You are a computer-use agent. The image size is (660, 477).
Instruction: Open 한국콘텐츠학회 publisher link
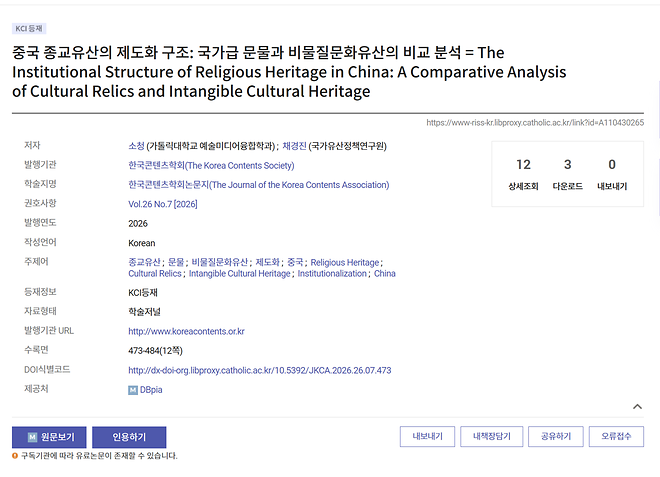pyautogui.click(x=211, y=165)
